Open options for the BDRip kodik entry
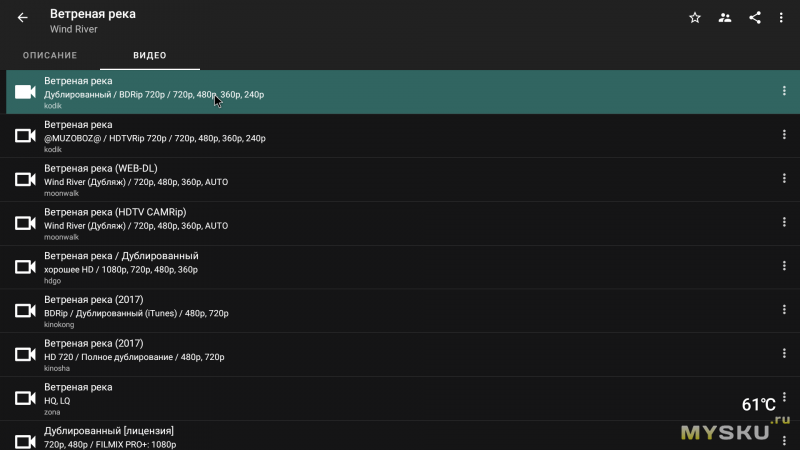Viewport: 800px width, 450px height. pyautogui.click(x=784, y=92)
